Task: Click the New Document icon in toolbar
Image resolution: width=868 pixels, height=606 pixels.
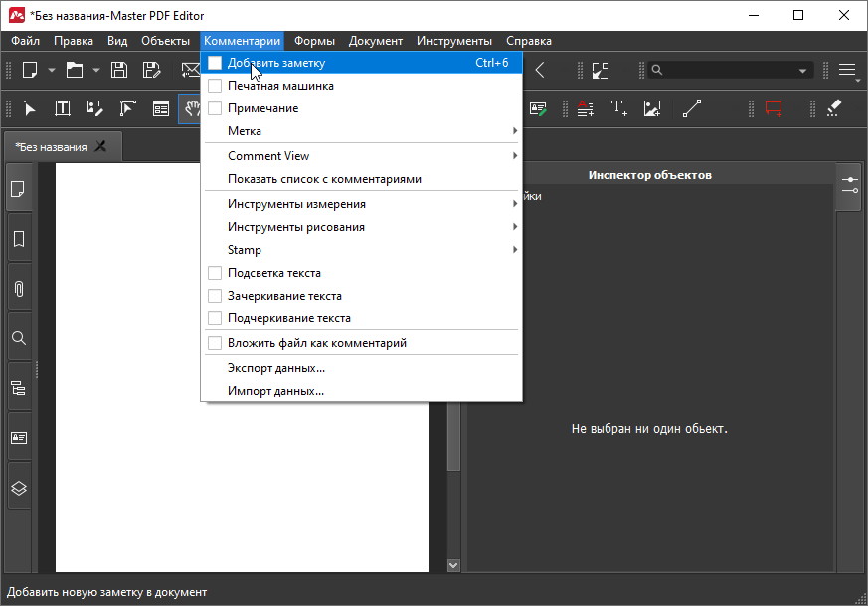Action: [x=30, y=71]
